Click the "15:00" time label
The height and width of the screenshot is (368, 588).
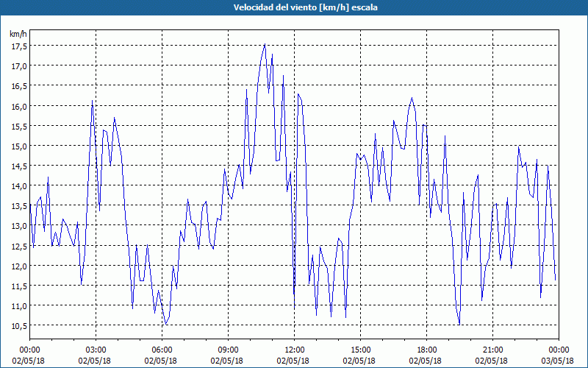(x=360, y=350)
